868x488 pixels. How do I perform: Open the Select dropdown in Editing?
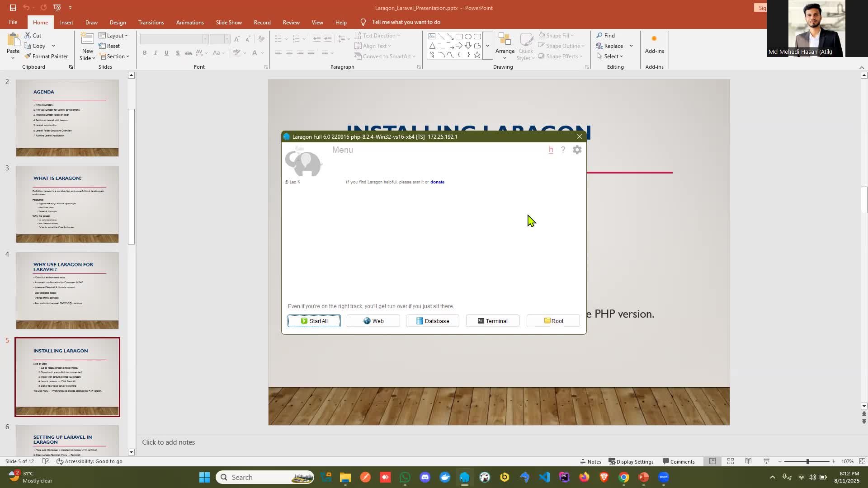click(x=610, y=56)
